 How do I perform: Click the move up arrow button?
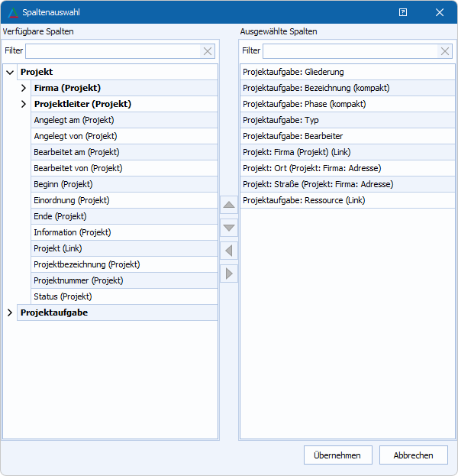[x=229, y=205]
